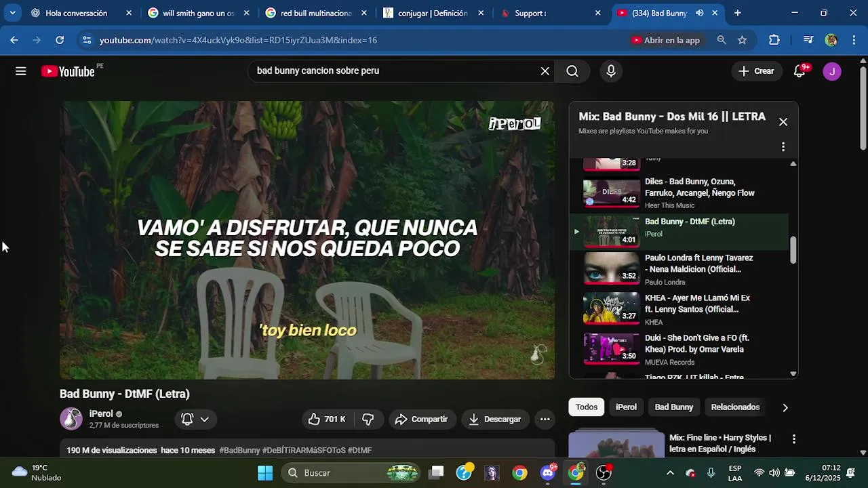The image size is (868, 488).
Task: Open the tab search dropdown arrow
Action: (x=12, y=13)
